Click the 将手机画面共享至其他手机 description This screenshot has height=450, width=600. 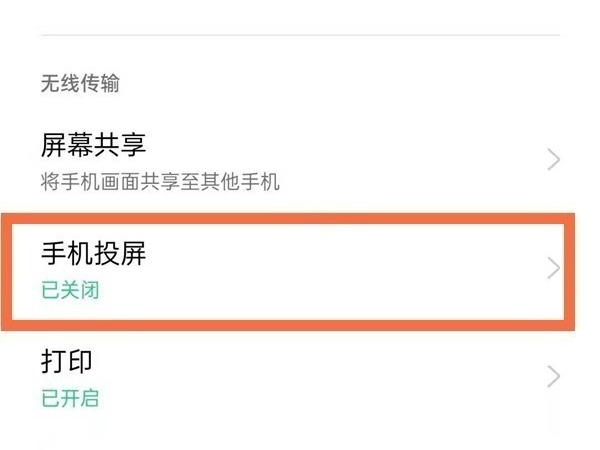[160, 182]
